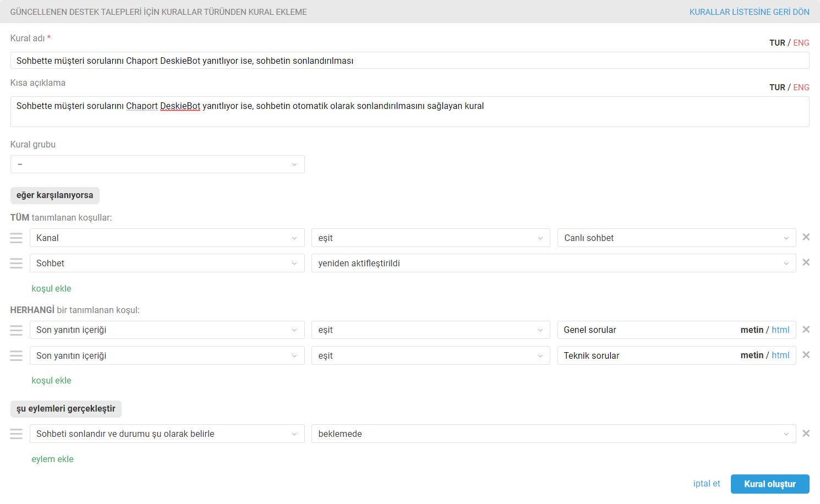Image resolution: width=820 pixels, height=504 pixels.
Task: Remove the Sohbeti sonlandır action row
Action: [x=806, y=434]
